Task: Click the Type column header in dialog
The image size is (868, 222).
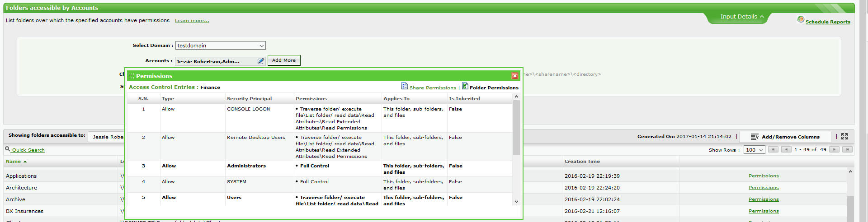Action: coord(168,98)
